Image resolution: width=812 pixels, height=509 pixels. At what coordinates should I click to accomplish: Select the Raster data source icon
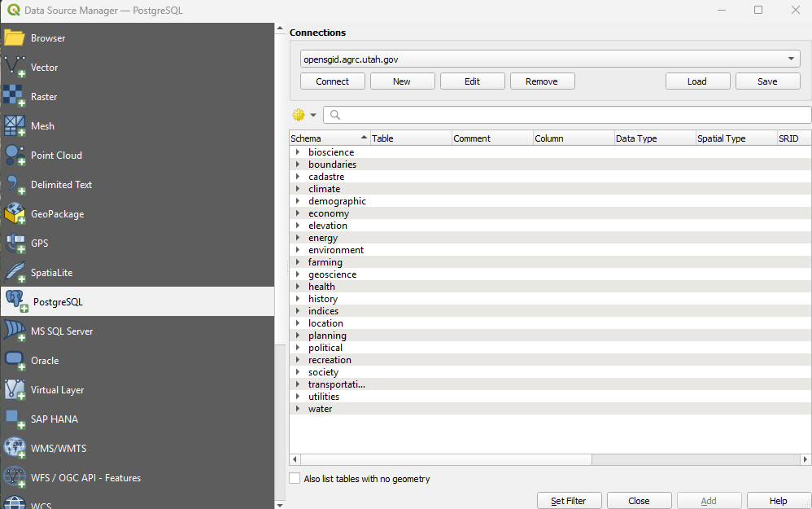click(14, 96)
